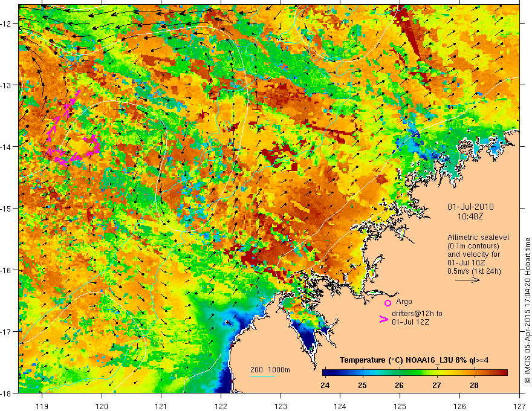Click the "drifters@12h to" legend text
This screenshot has width=532, height=411.
[x=417, y=313]
